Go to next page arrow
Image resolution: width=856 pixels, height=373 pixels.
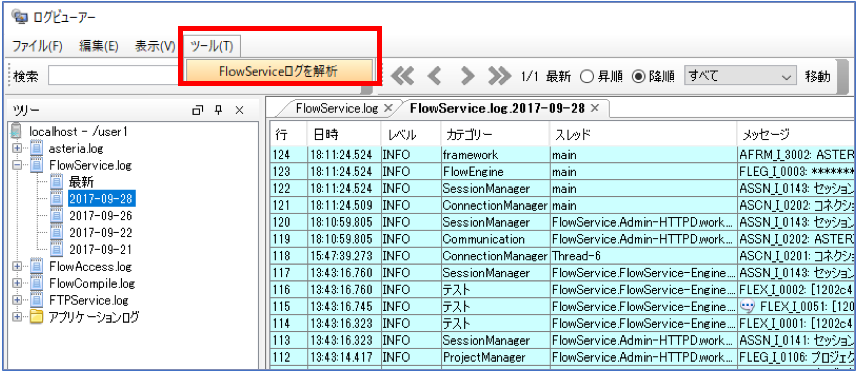(x=467, y=76)
